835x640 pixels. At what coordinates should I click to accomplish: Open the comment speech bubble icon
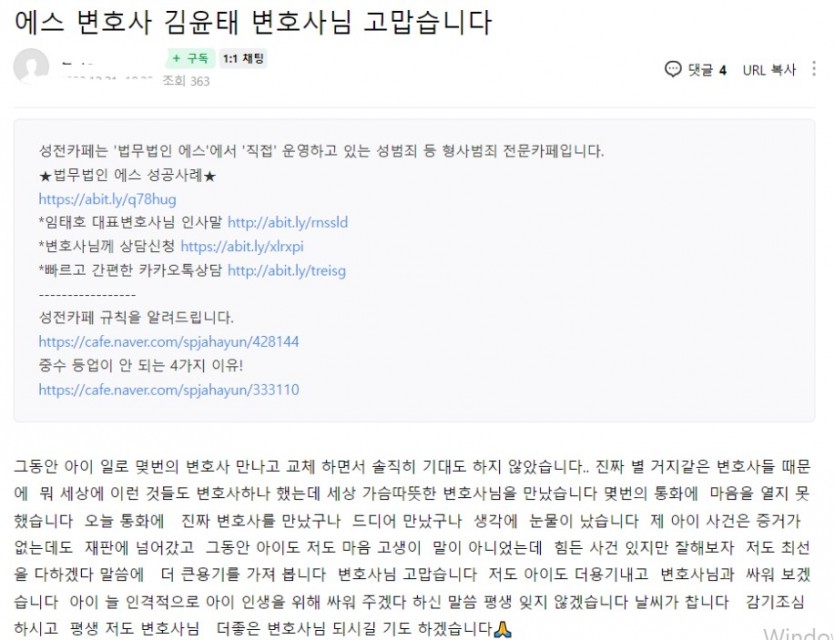(673, 69)
